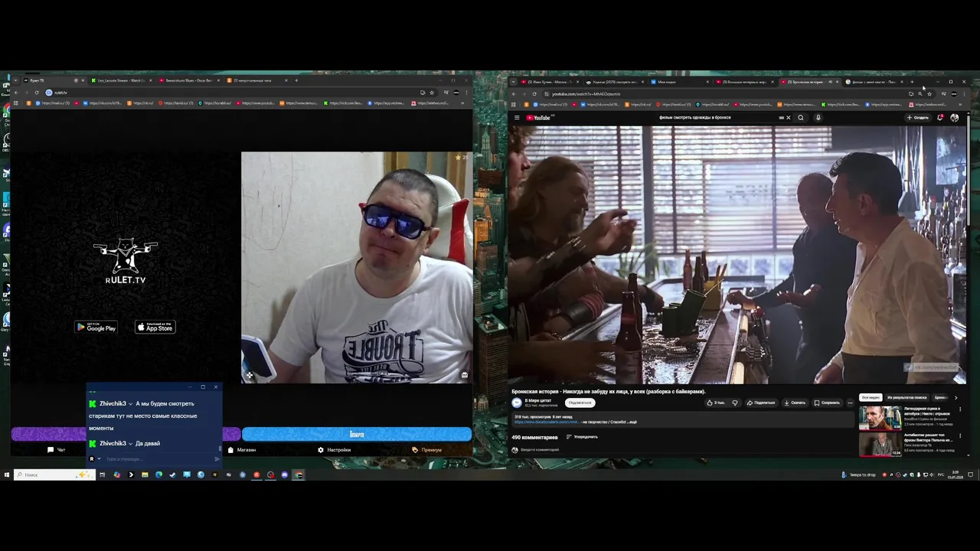The width and height of the screenshot is (980, 551).
Task: Reload the YouTube browser page
Action: point(534,93)
